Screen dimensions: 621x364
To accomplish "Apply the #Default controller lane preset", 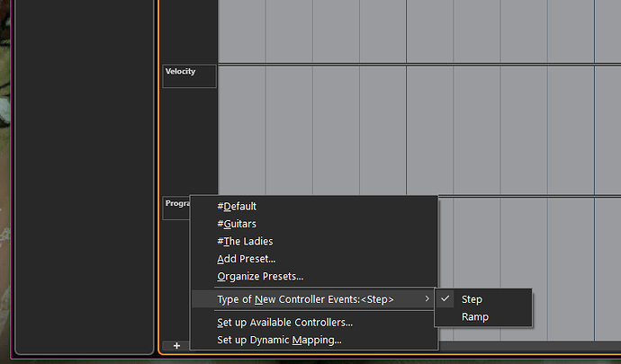I will pyautogui.click(x=237, y=206).
